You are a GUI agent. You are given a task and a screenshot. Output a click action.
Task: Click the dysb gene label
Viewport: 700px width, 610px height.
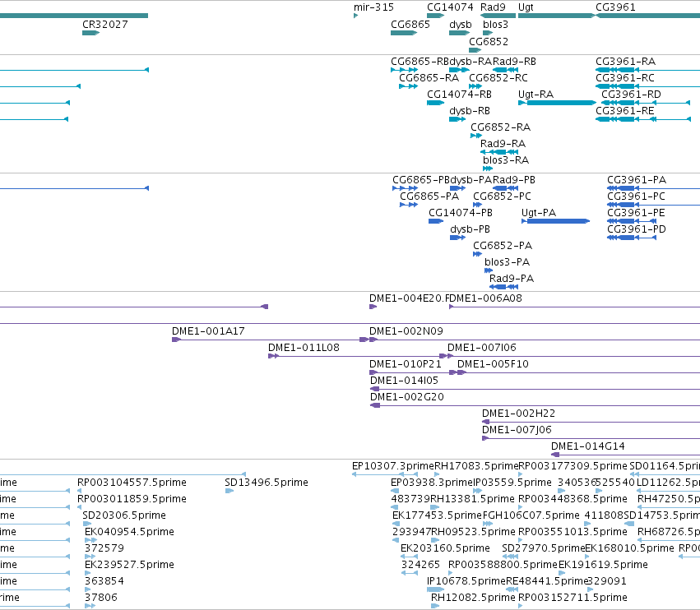point(461,25)
